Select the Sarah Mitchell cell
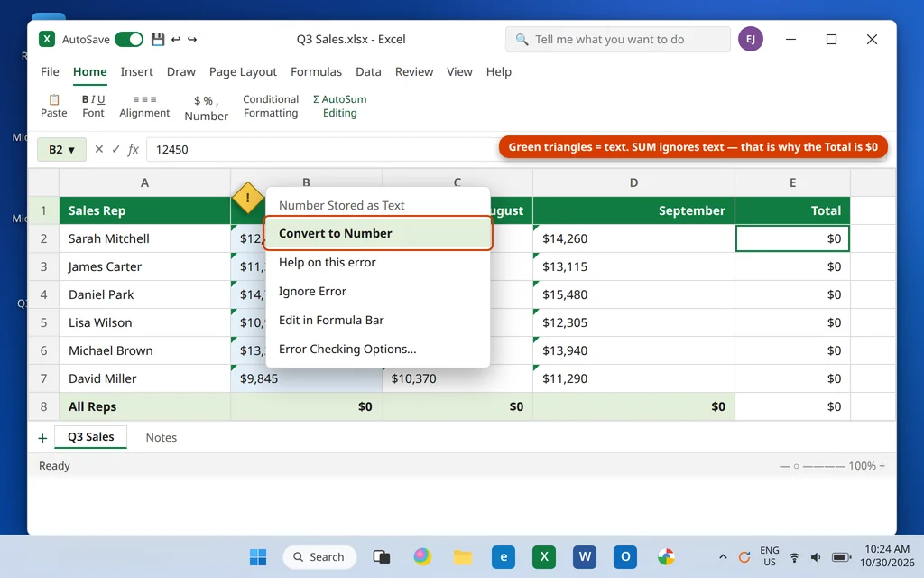Viewport: 924px width, 578px height. click(x=144, y=238)
